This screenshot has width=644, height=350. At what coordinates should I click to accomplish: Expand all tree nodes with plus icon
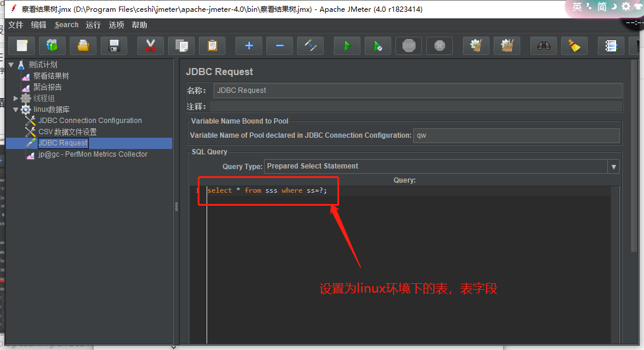pos(249,46)
